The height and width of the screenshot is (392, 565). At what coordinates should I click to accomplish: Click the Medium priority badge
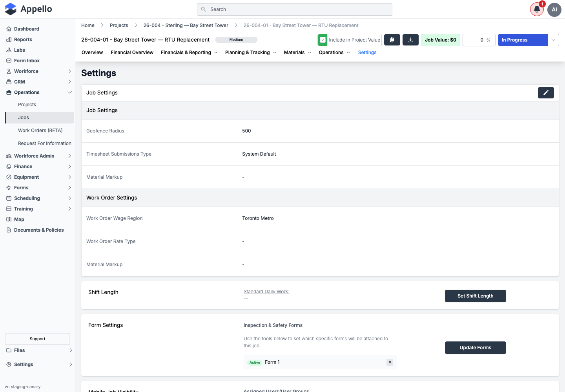[x=236, y=40]
